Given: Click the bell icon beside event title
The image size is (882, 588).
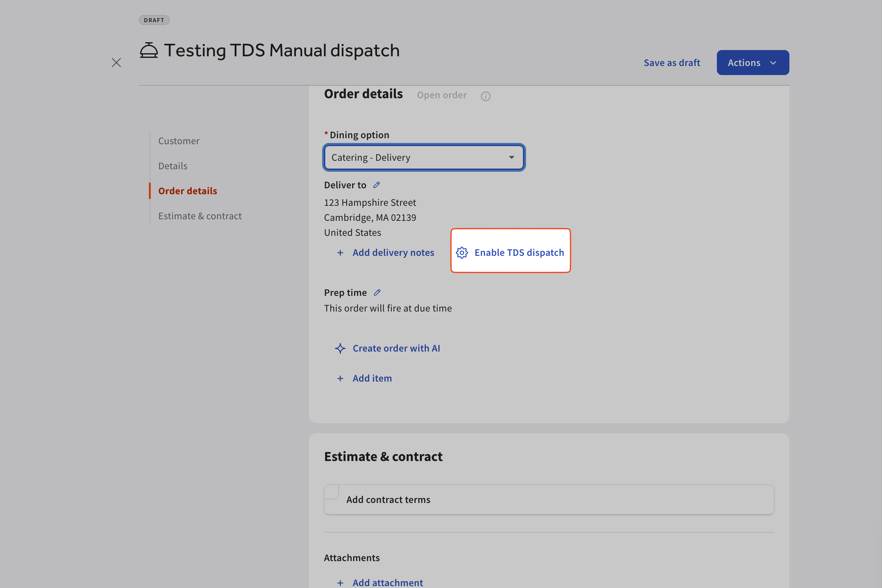Looking at the screenshot, I should [149, 50].
